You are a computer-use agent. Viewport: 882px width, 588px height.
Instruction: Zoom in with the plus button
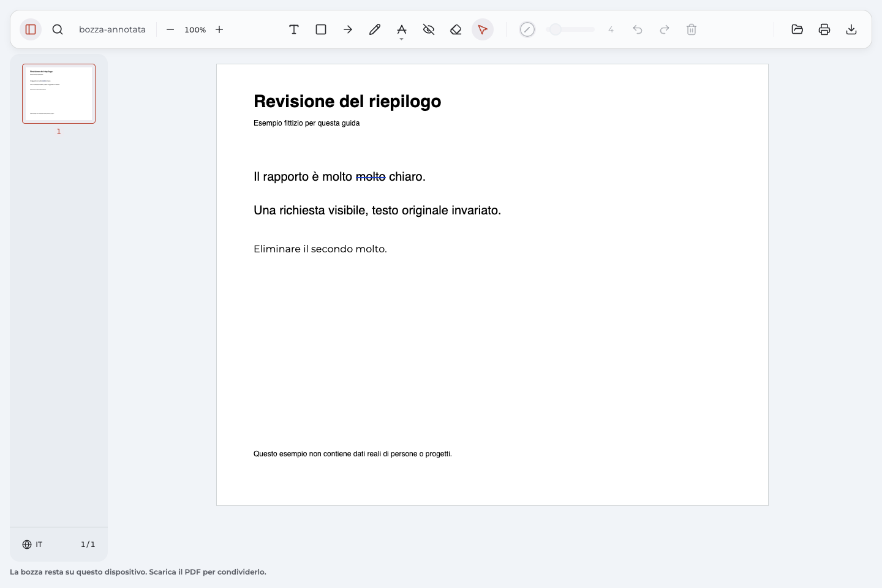[219, 29]
